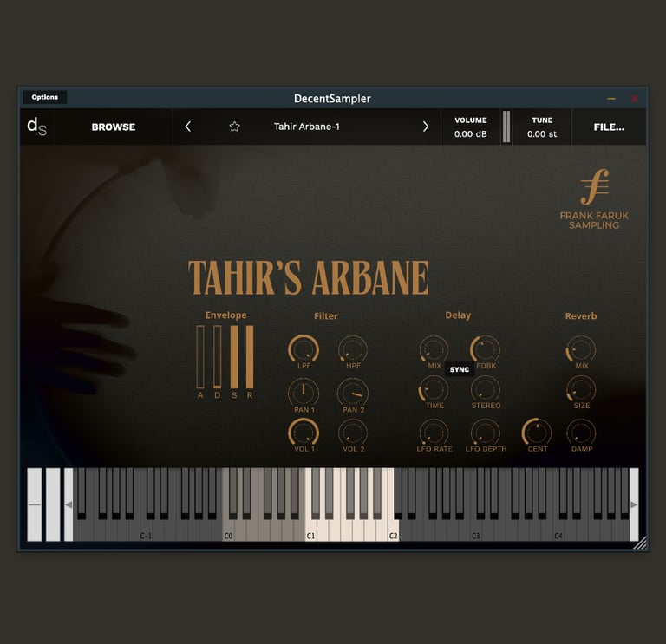
Task: Favorite the preset with the star icon
Action: click(x=234, y=127)
